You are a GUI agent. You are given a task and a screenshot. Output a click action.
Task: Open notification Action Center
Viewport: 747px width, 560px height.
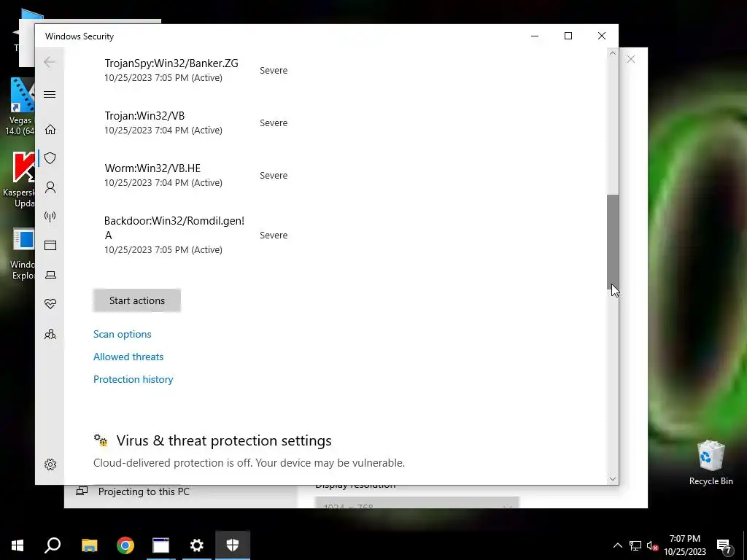(x=724, y=545)
